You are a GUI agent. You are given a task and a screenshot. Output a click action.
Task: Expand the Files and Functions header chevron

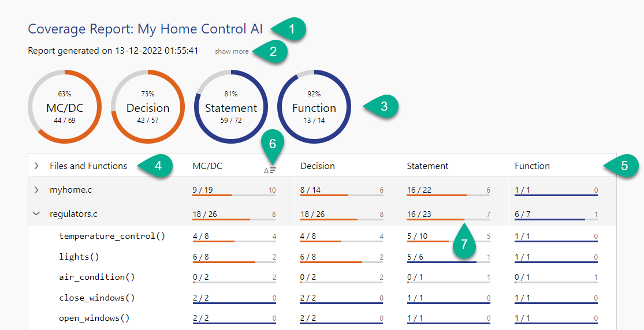tap(36, 166)
